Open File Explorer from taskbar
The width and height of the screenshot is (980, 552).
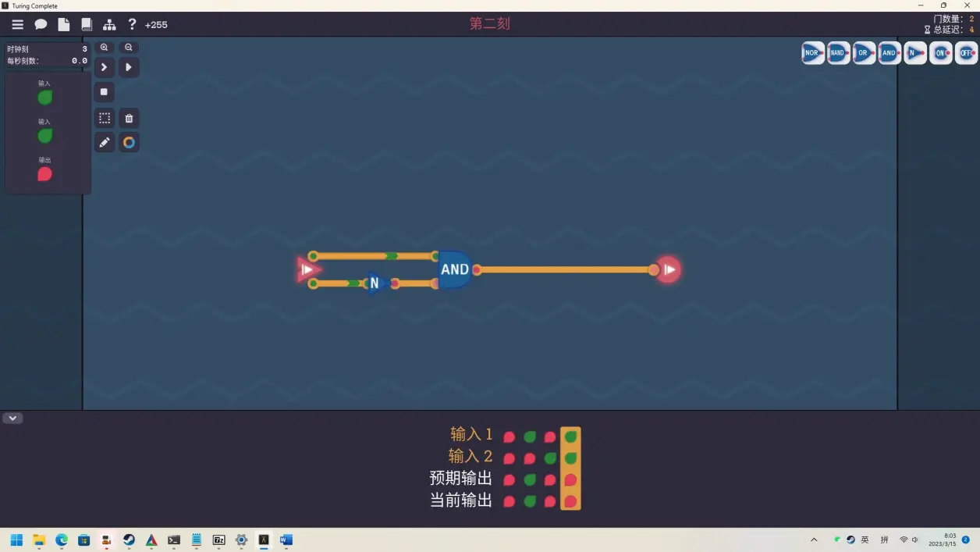pos(39,540)
